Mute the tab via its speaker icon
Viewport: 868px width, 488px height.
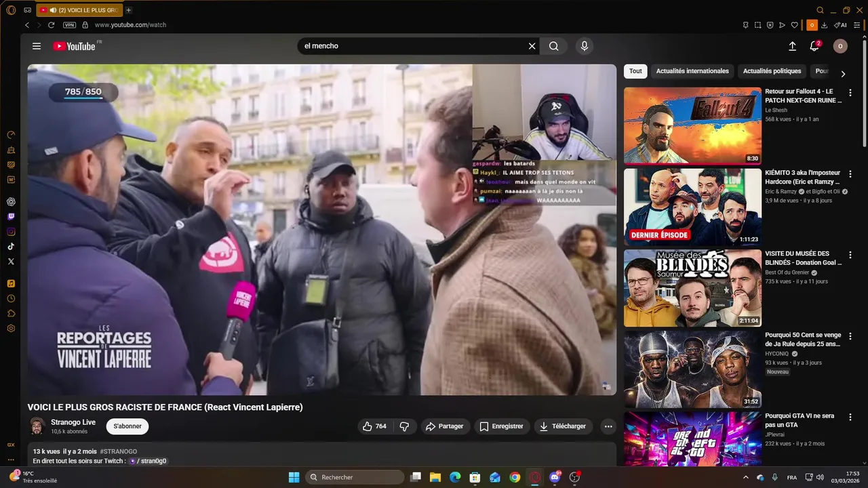pos(53,10)
